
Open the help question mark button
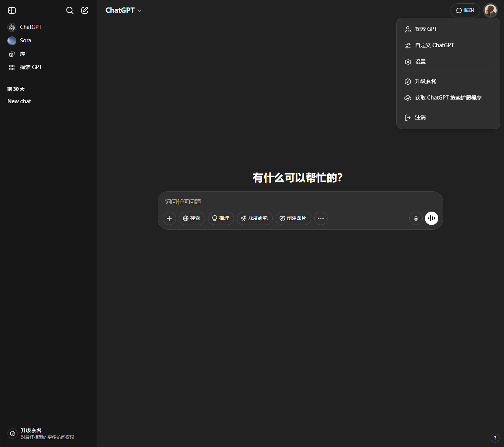pos(495,438)
